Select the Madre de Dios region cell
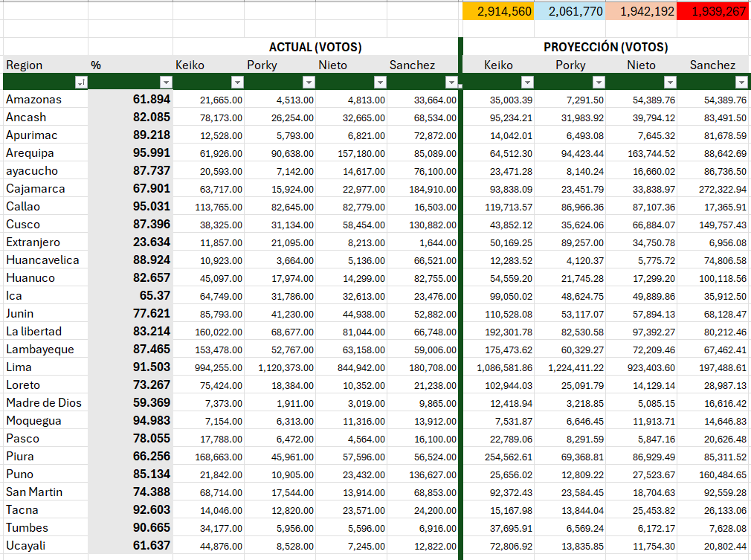Image resolution: width=751 pixels, height=560 pixels. (x=45, y=403)
